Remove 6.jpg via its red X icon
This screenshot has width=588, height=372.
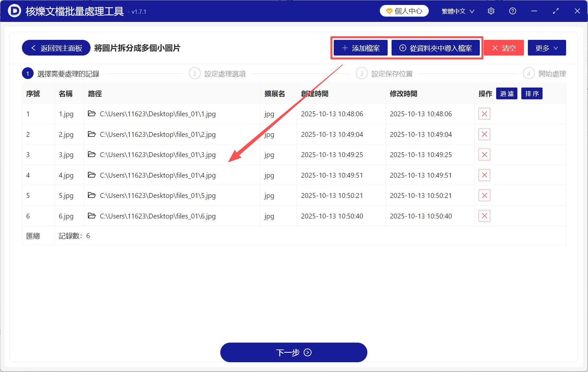484,216
